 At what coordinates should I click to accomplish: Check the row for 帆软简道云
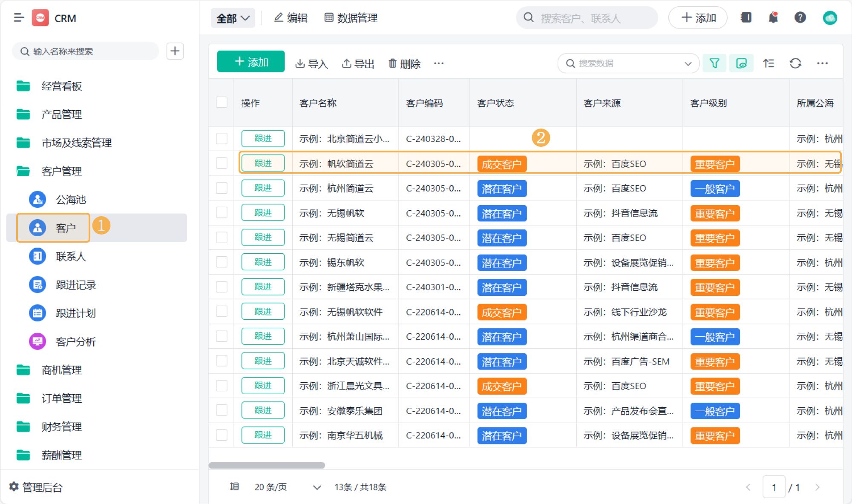click(222, 163)
